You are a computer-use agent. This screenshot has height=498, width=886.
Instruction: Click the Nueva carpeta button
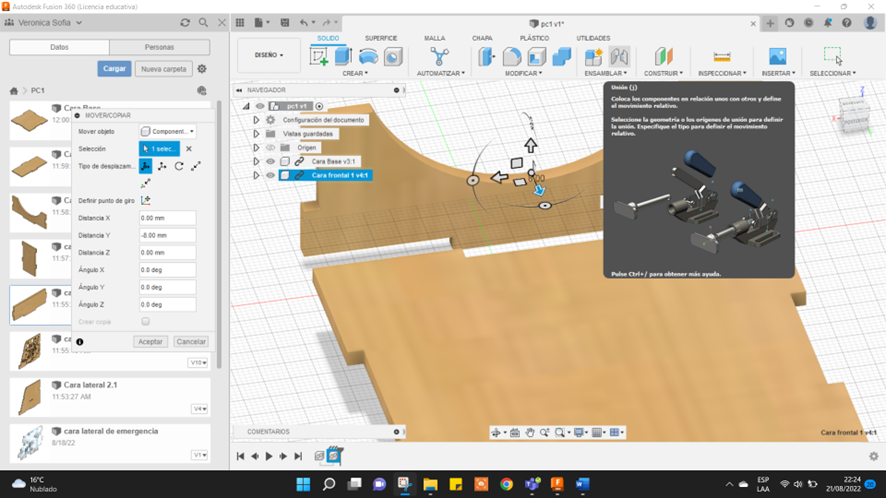coord(164,69)
